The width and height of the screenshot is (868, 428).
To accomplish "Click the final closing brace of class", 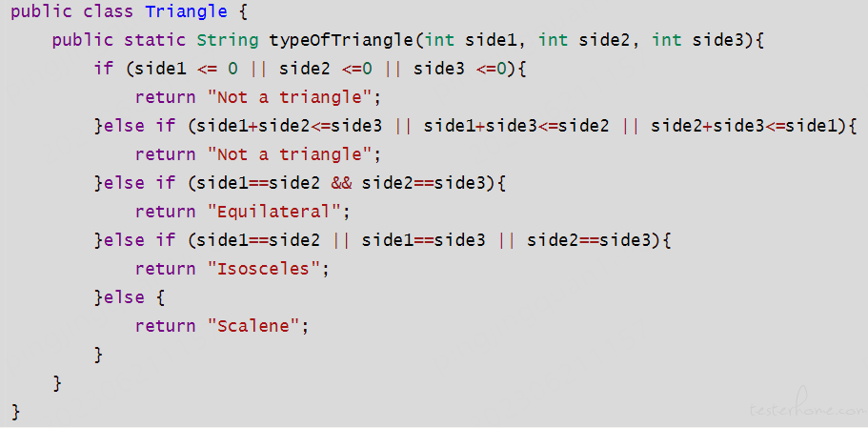I will pos(15,412).
